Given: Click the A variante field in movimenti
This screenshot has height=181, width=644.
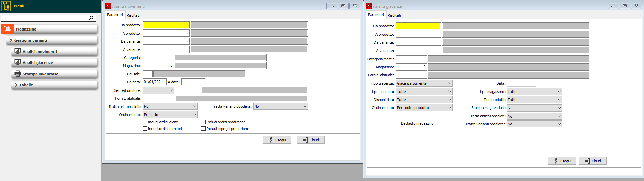Looking at the screenshot, I should tap(166, 49).
